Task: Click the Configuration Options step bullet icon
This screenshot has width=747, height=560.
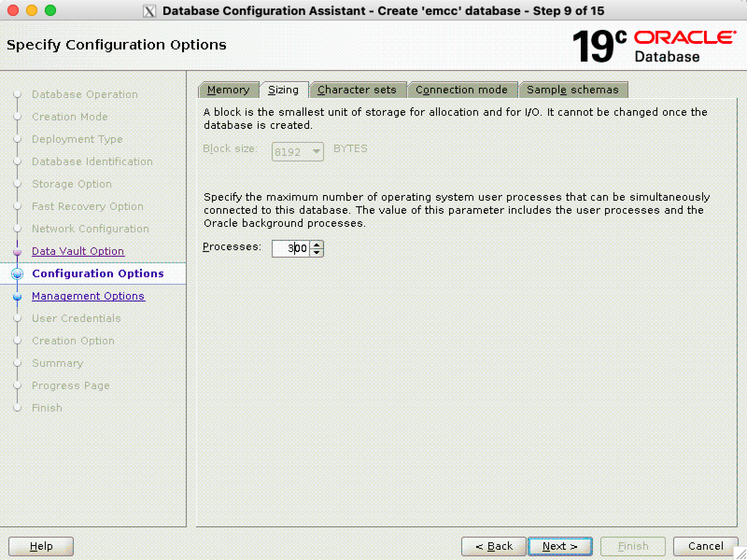Action: coord(17,274)
